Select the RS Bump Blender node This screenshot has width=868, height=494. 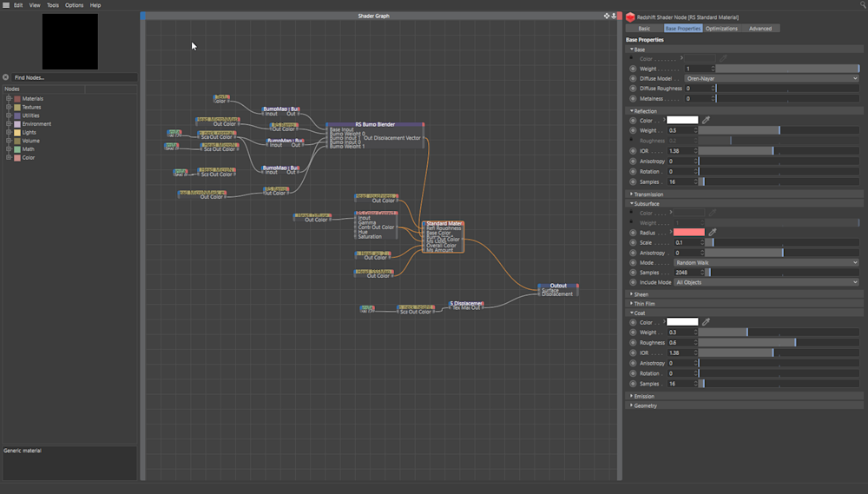(x=374, y=125)
